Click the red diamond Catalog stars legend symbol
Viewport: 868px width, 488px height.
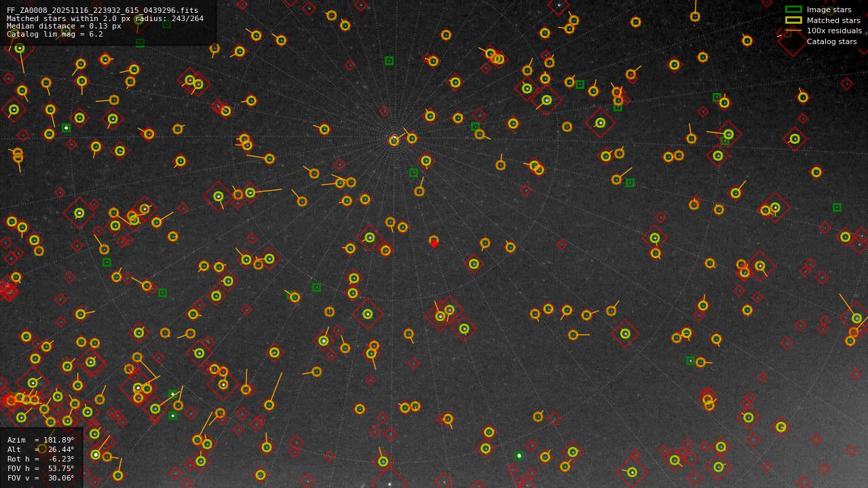click(793, 41)
